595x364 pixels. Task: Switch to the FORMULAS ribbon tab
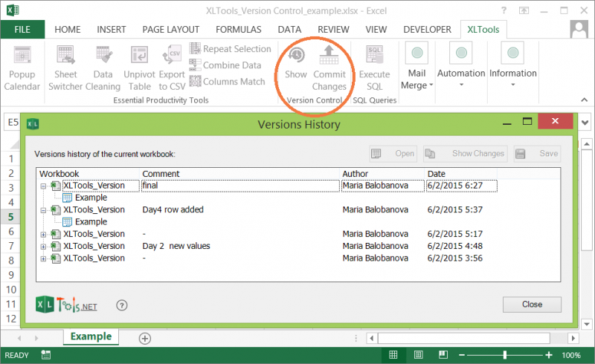point(238,30)
